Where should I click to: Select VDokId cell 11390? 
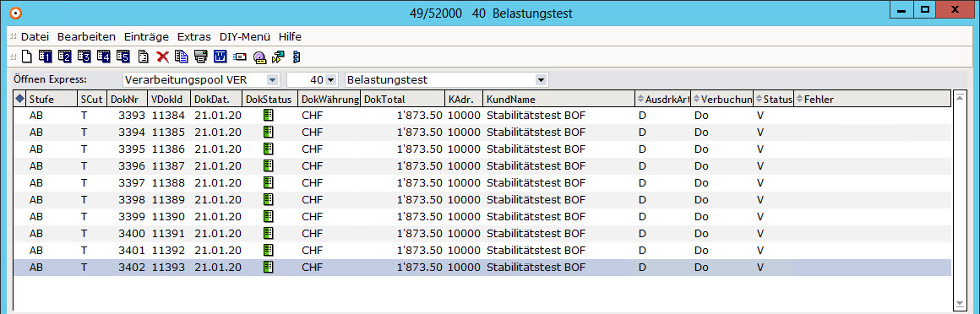click(x=169, y=216)
